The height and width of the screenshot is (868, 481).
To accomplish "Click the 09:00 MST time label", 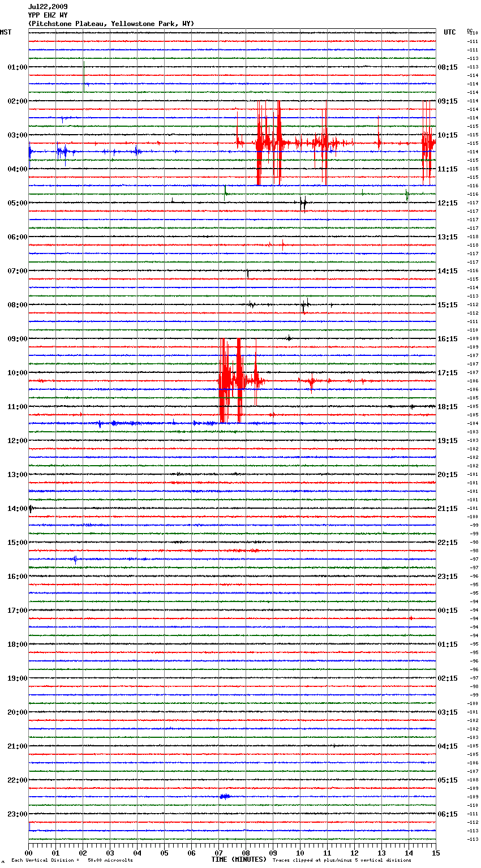I will pos(18,339).
